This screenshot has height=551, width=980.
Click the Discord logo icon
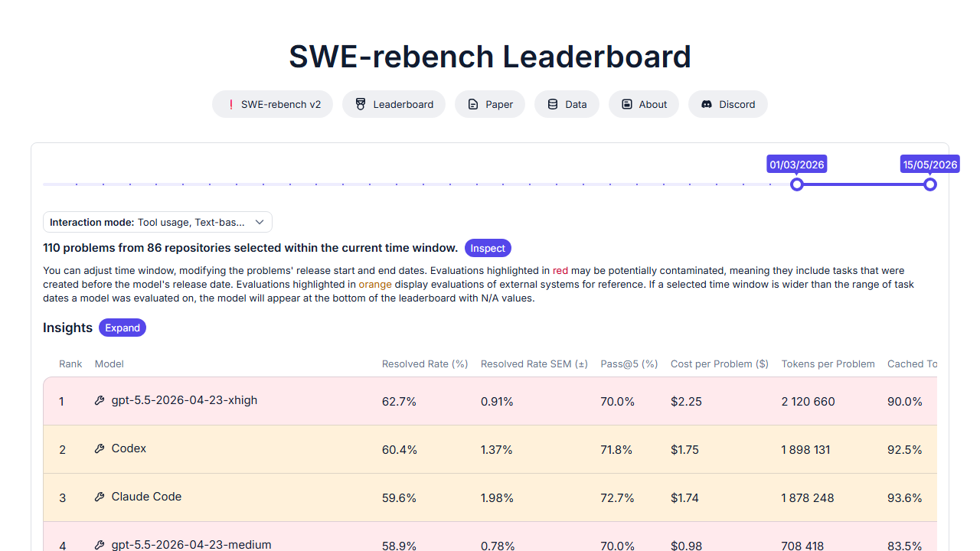pyautogui.click(x=707, y=104)
